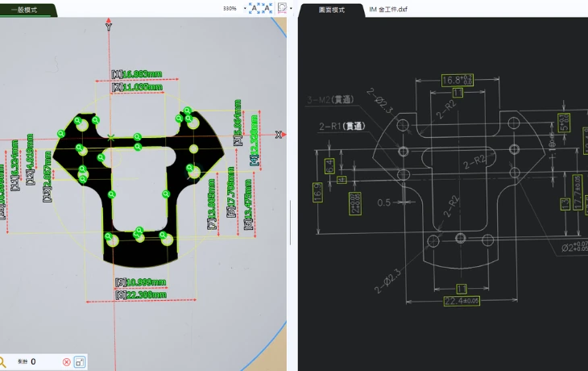Open the 330% zoom level dropdown
The image size is (588, 371).
click(x=233, y=8)
